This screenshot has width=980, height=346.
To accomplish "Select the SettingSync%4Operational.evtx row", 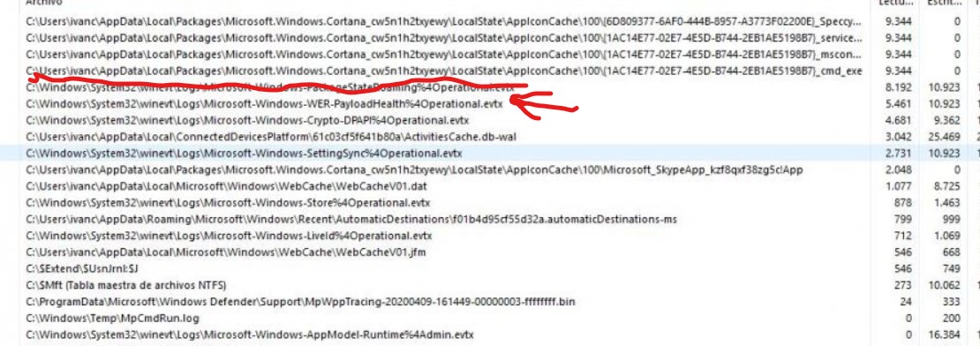I will pyautogui.click(x=490, y=153).
